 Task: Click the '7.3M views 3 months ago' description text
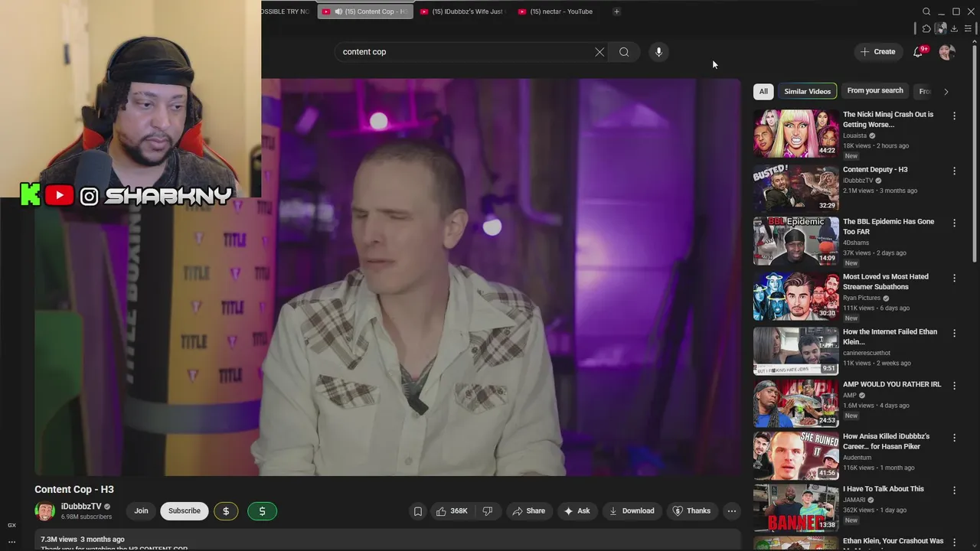(x=83, y=540)
